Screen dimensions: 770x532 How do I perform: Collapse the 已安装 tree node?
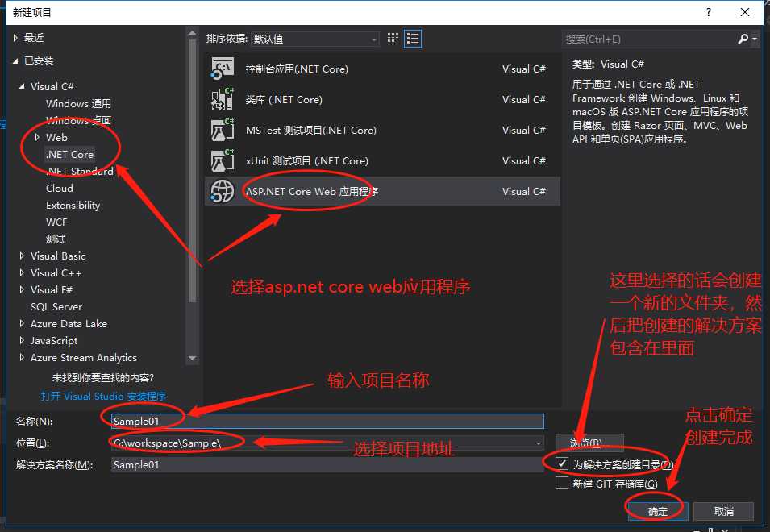pyautogui.click(x=15, y=61)
